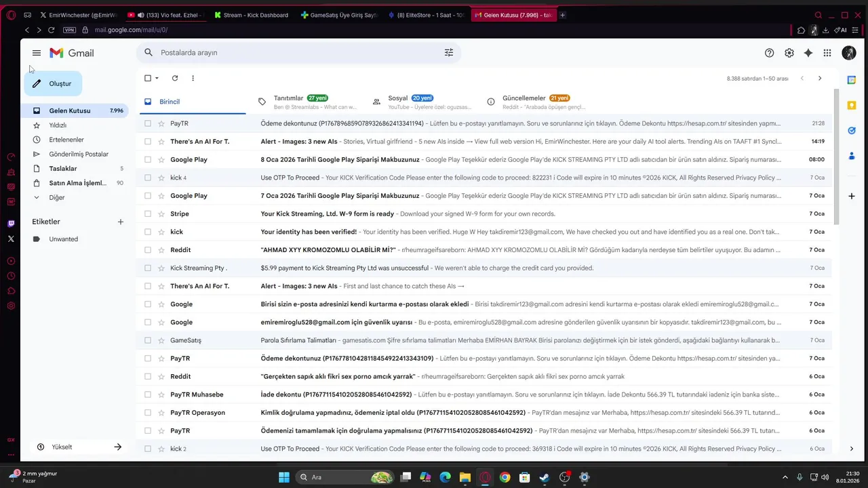Open Gmail main menu hamburger icon
Viewport: 868px width, 488px height.
[37, 53]
